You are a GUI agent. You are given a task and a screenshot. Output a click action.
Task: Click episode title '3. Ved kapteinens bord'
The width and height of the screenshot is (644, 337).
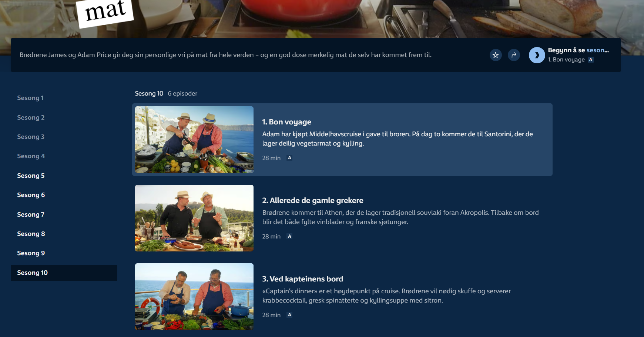click(x=303, y=279)
